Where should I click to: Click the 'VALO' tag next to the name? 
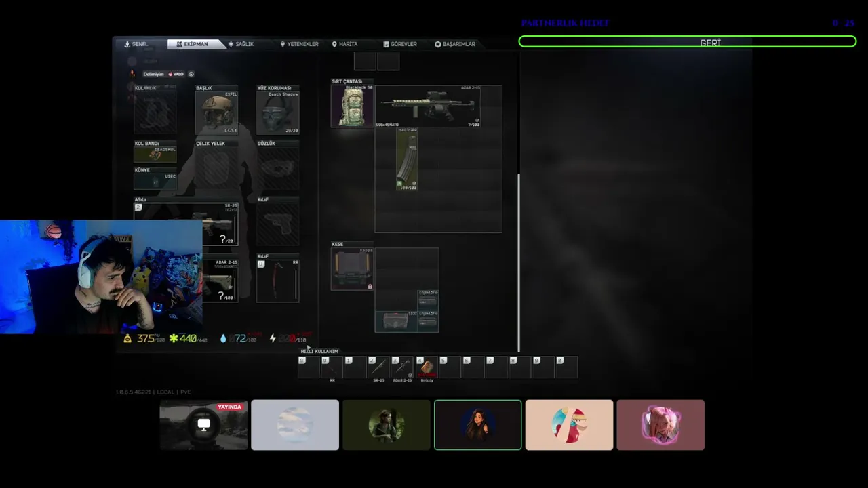(176, 74)
